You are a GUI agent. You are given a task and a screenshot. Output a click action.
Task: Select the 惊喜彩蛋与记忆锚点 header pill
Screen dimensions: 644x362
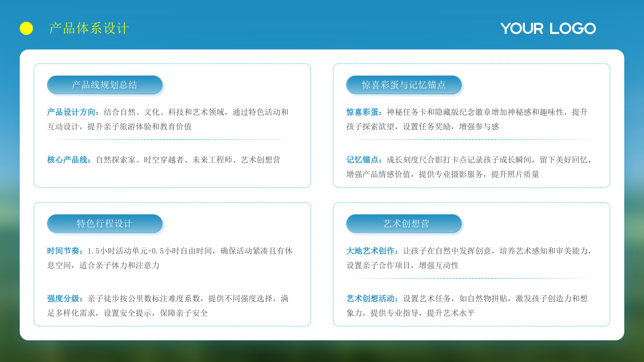(404, 85)
